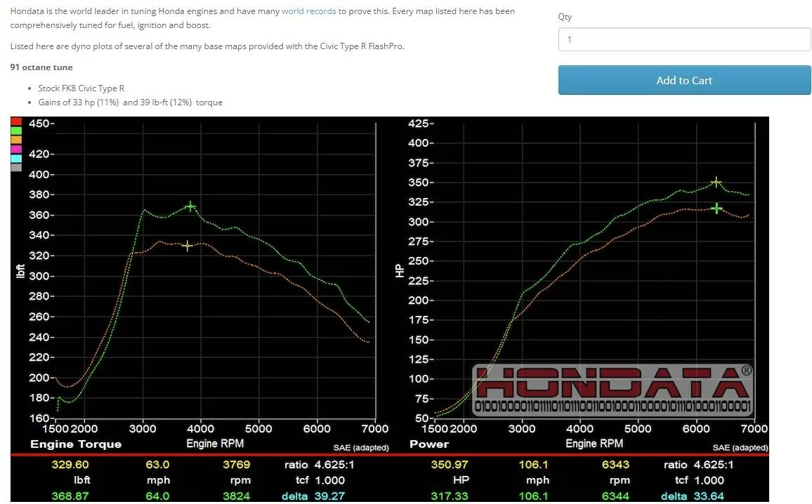Click inside the Qty quantity field
The height and width of the screenshot is (504, 812).
tap(684, 39)
